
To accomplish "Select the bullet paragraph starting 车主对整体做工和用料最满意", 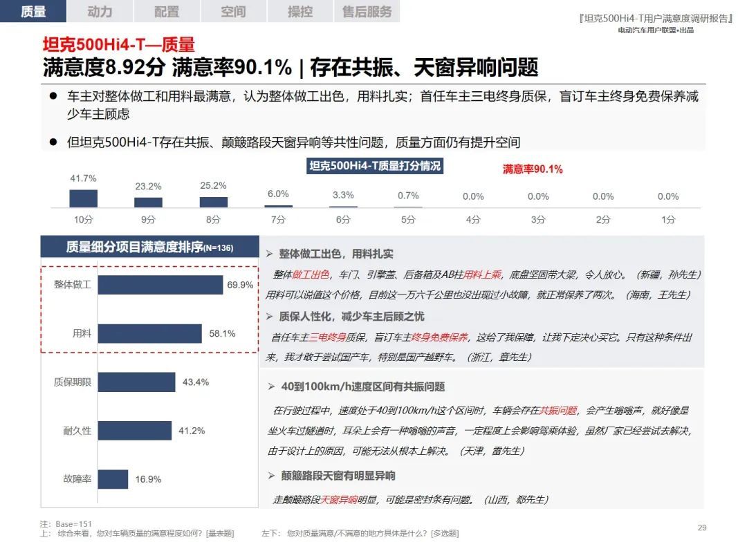I will tap(382, 105).
